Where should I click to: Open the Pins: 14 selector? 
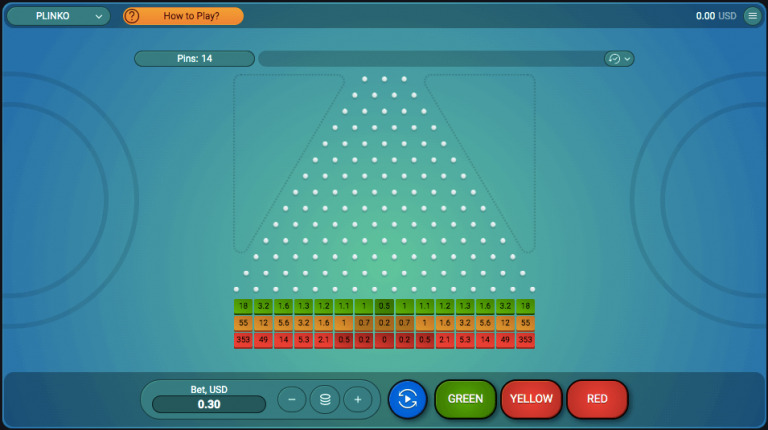click(x=194, y=59)
